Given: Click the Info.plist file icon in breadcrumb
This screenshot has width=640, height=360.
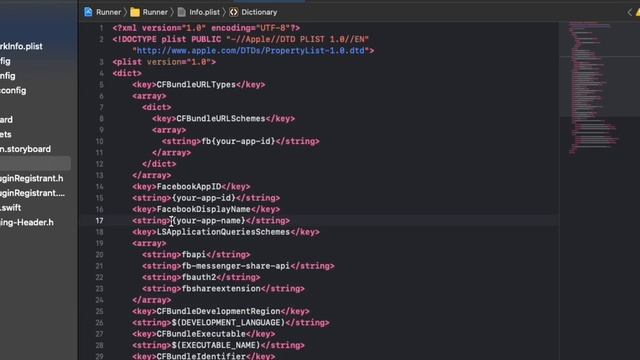Looking at the screenshot, I should [182, 12].
